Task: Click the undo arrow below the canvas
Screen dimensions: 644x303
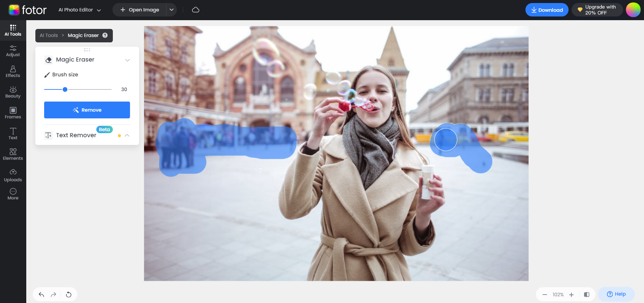Action: pyautogui.click(x=41, y=294)
